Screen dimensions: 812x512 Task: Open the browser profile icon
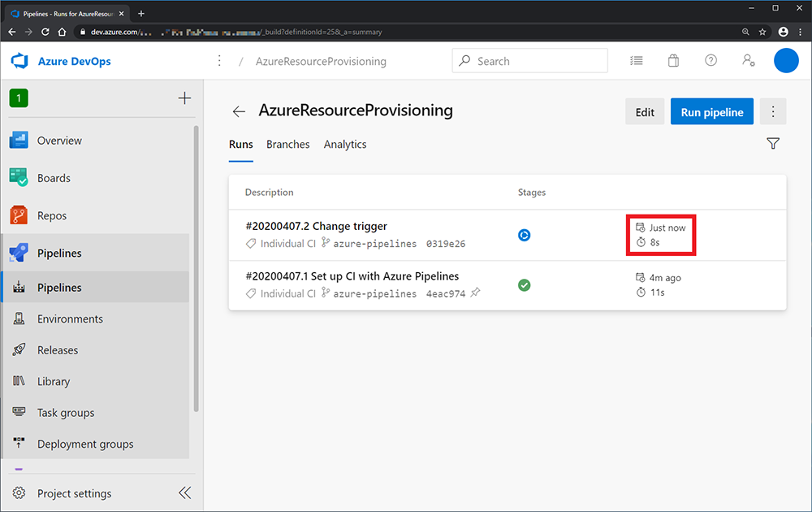[x=783, y=32]
